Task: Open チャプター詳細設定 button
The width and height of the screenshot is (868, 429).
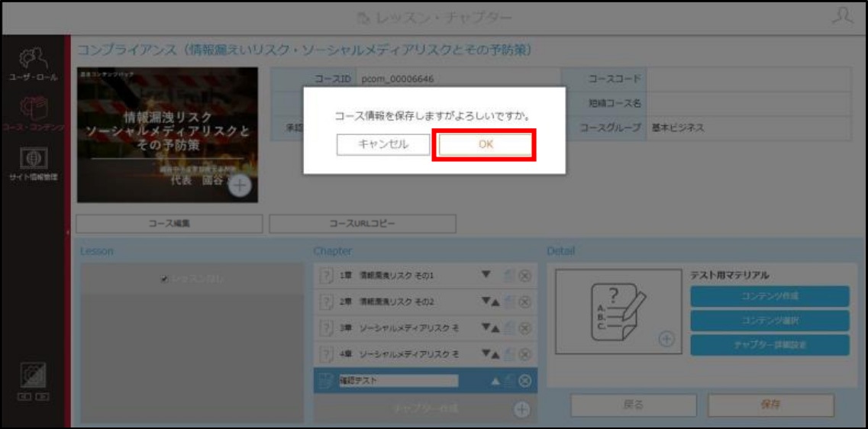Action: tap(770, 345)
